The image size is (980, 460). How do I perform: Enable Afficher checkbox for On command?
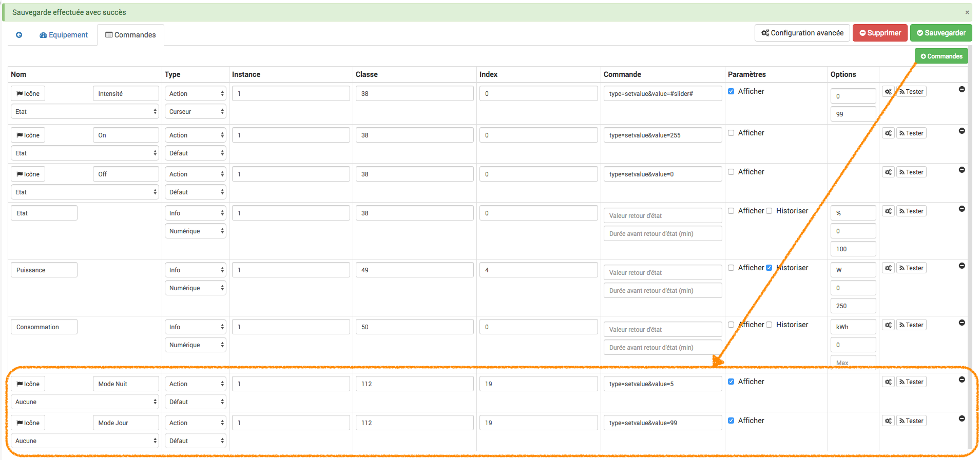coord(731,133)
